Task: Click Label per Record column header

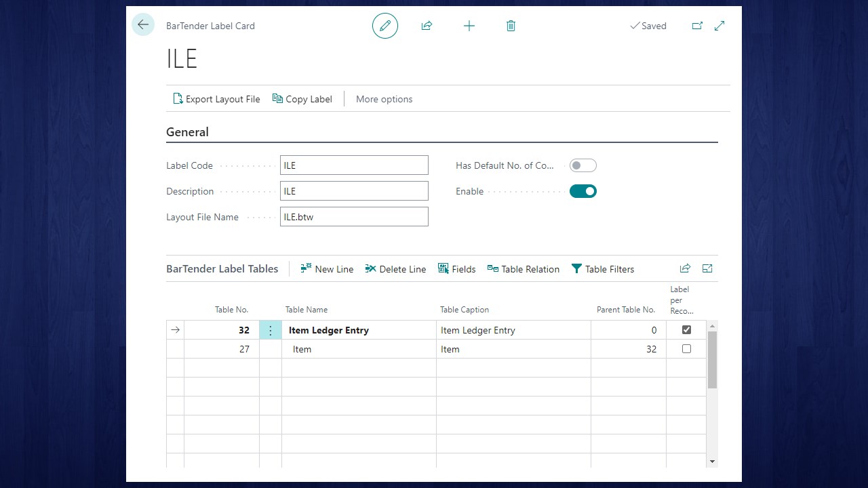Action: click(x=682, y=300)
